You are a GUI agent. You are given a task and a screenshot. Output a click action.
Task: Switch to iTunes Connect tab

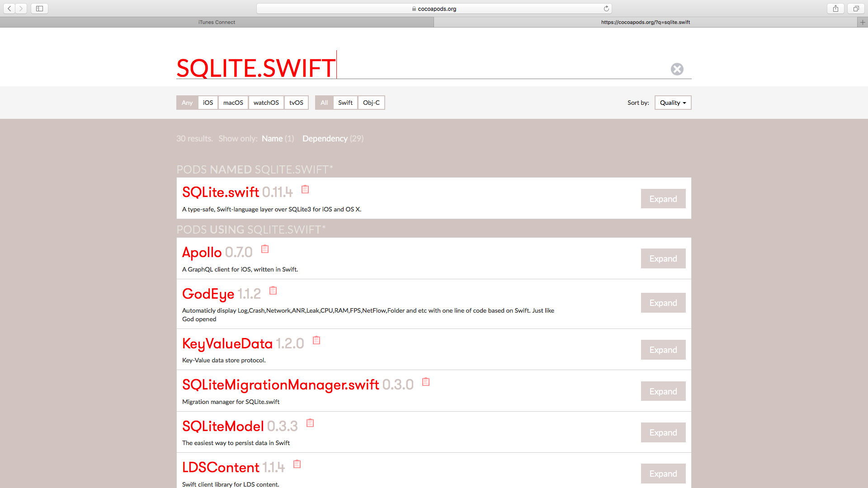(217, 22)
